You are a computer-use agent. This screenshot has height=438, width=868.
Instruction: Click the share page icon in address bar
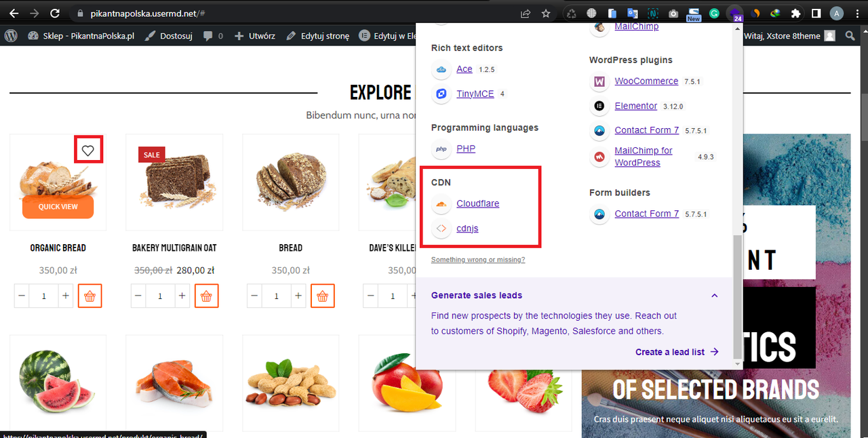(526, 14)
